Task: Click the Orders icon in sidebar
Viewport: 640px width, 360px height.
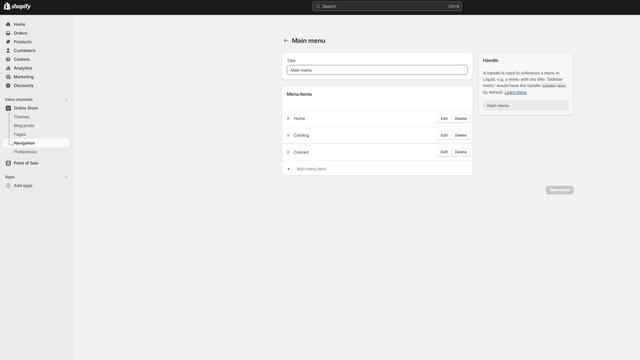Action: [8, 33]
